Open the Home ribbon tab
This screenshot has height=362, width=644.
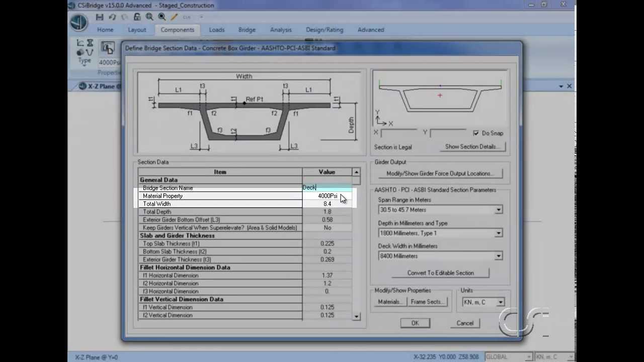coord(105,30)
